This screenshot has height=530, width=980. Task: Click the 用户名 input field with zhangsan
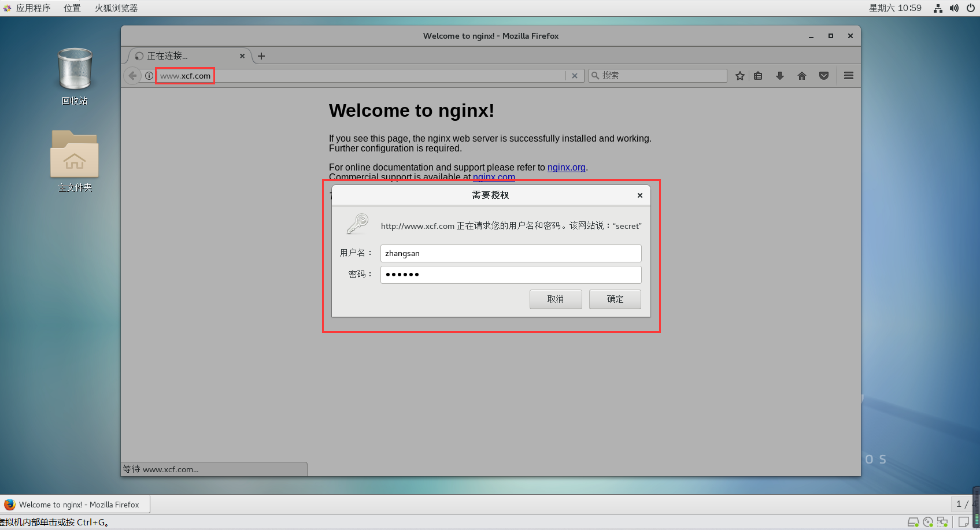[511, 253]
